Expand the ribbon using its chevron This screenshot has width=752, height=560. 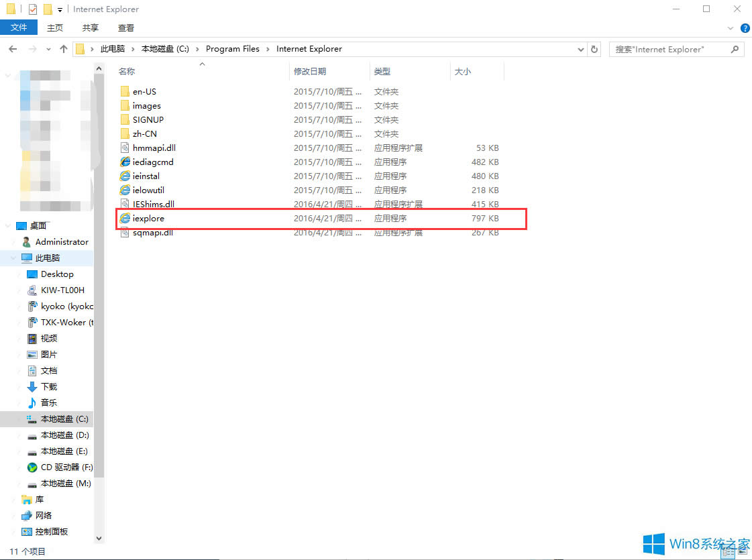click(732, 27)
